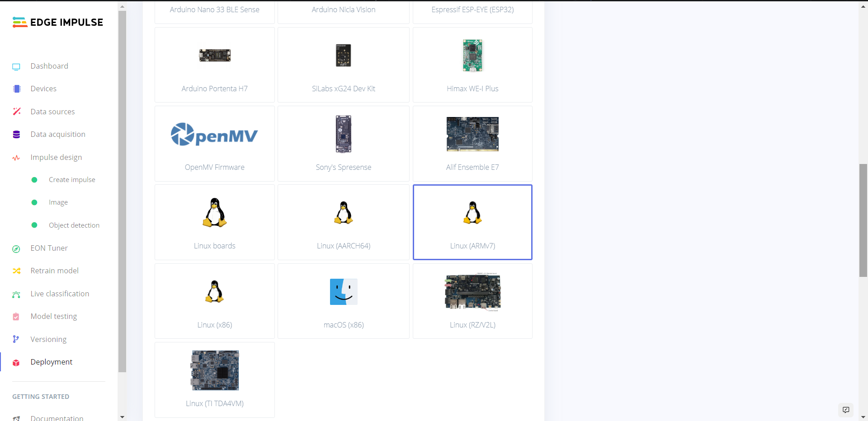Click the Edge Impulse logo
The height and width of the screenshot is (421, 868).
pos(58,22)
